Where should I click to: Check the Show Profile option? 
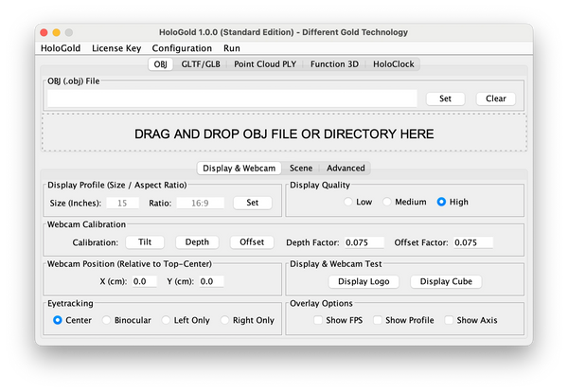(378, 320)
